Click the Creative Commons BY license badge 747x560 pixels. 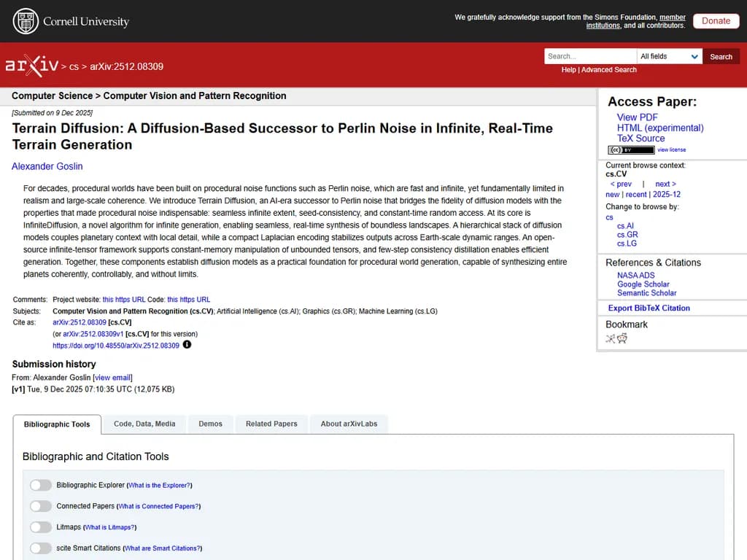click(631, 150)
